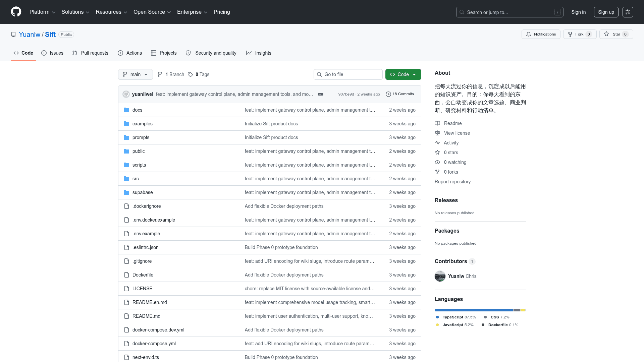The width and height of the screenshot is (644, 362).
Task: Click the Go to file input
Action: [x=348, y=74]
